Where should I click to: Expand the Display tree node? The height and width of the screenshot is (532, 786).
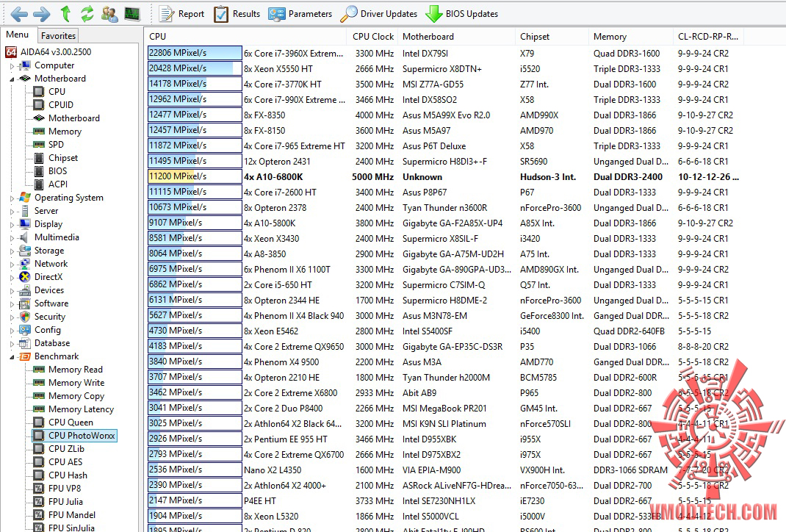click(x=12, y=224)
